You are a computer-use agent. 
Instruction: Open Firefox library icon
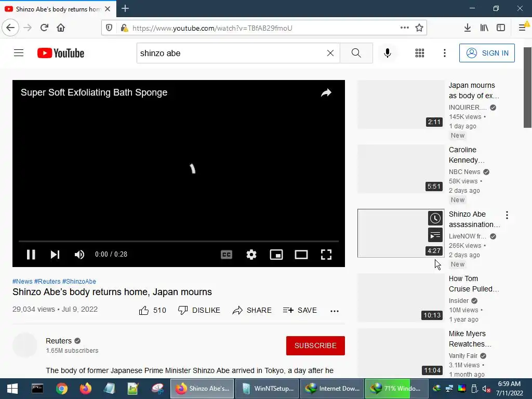point(484,28)
